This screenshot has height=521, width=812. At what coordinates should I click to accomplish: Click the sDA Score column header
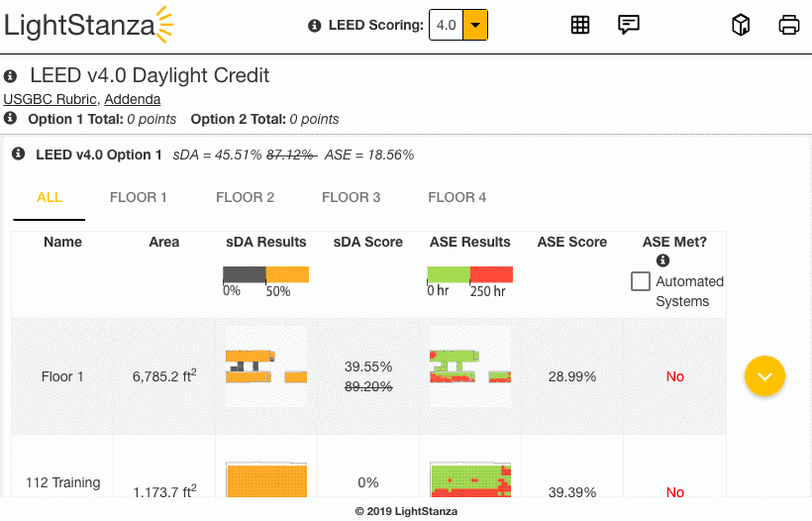coord(368,242)
